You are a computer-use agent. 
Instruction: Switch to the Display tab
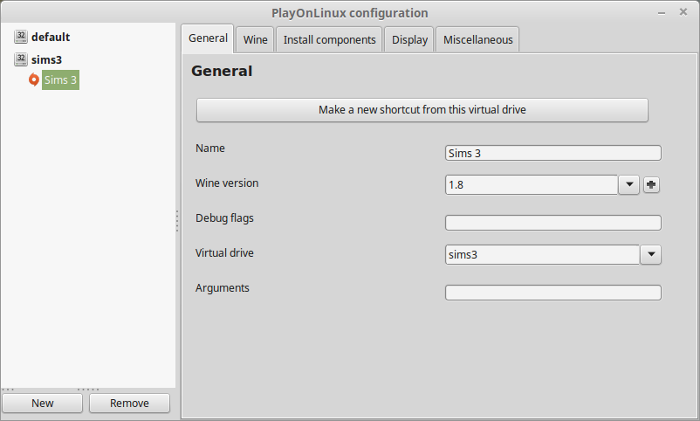pos(410,40)
